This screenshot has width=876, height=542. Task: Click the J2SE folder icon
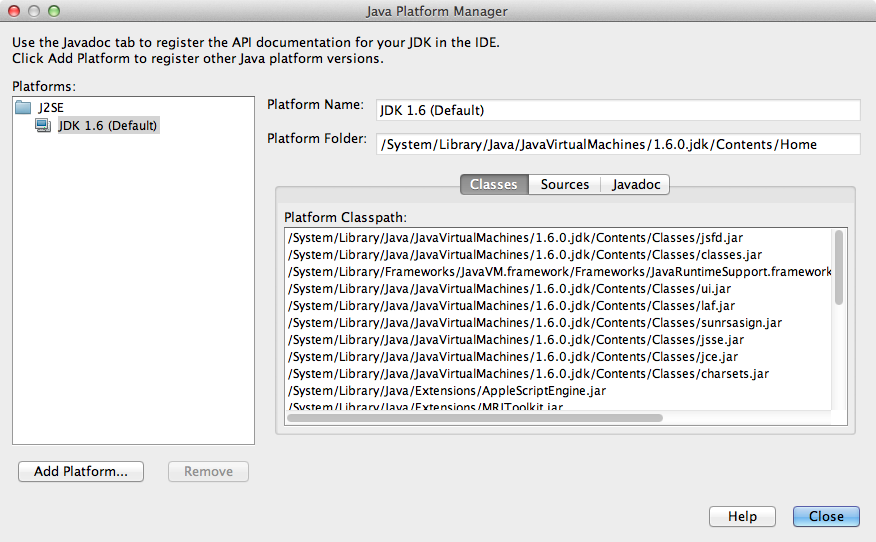23,107
